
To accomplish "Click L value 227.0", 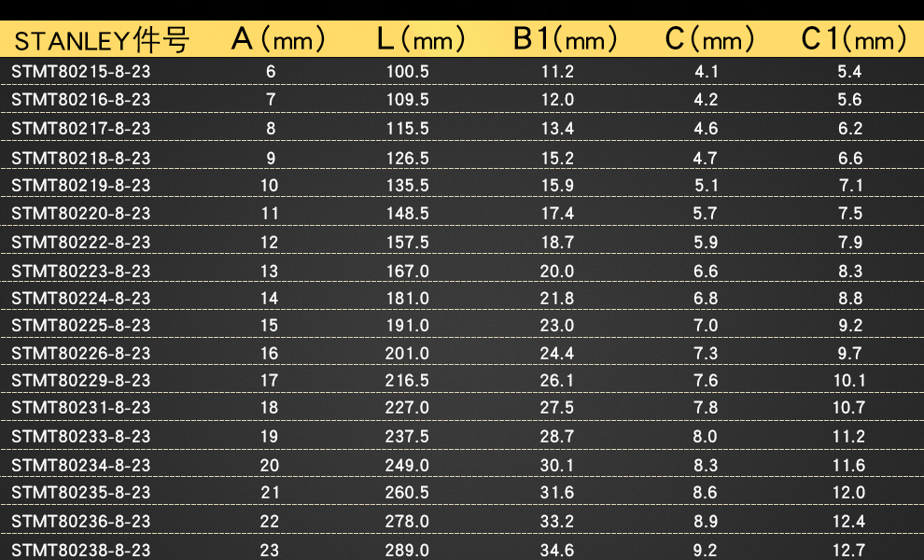I will click(407, 407).
